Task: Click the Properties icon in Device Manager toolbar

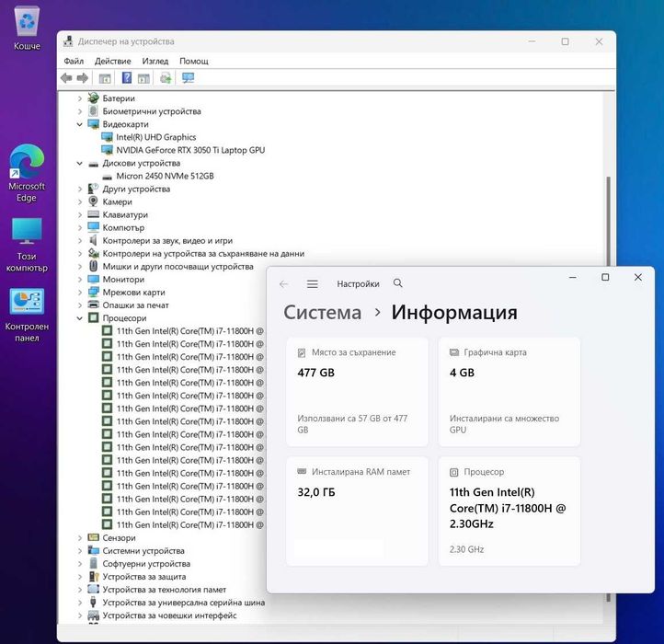Action: coord(105,78)
